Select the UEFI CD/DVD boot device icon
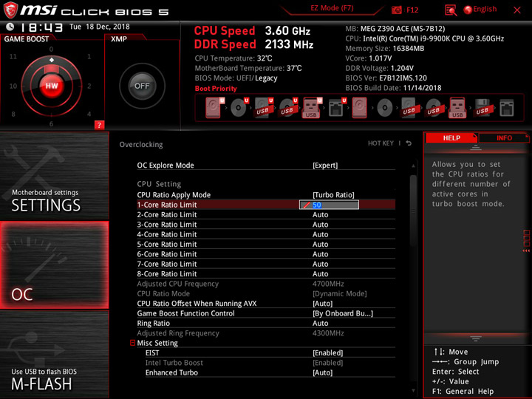 [239, 108]
